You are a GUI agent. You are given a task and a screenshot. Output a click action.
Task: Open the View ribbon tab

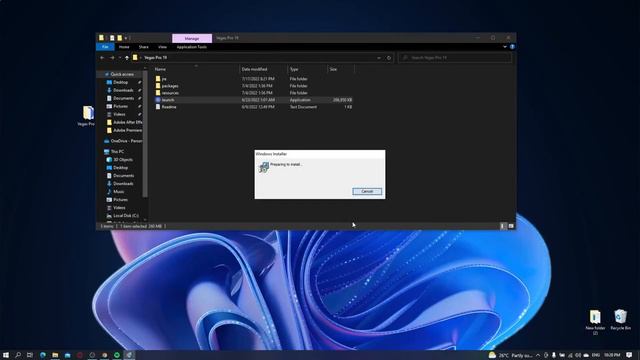point(162,47)
